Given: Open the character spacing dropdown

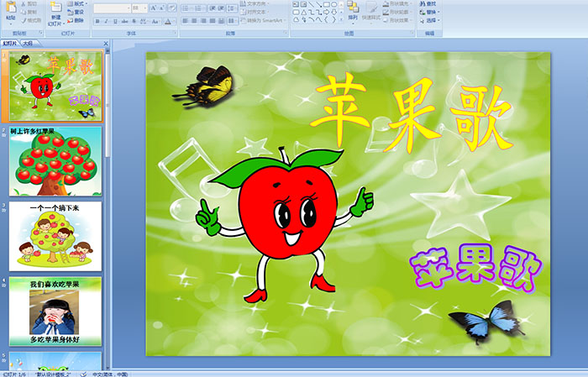Looking at the screenshot, I should click(x=144, y=21).
